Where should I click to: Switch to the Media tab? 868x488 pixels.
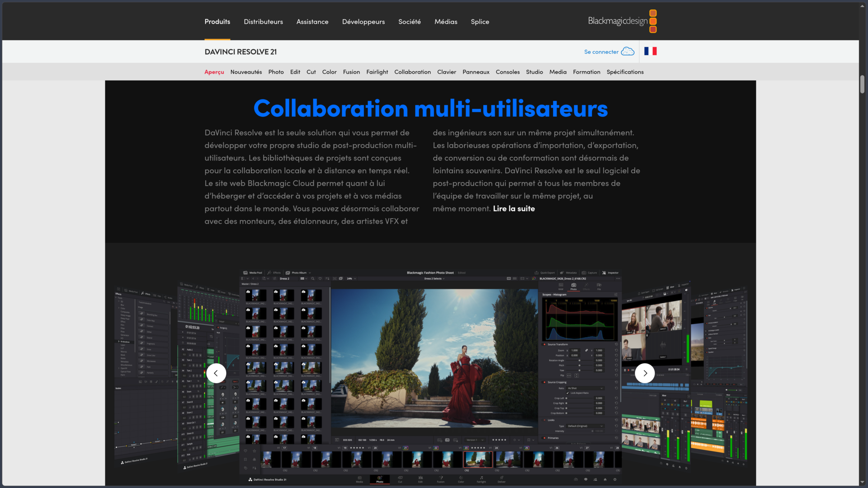click(x=558, y=72)
